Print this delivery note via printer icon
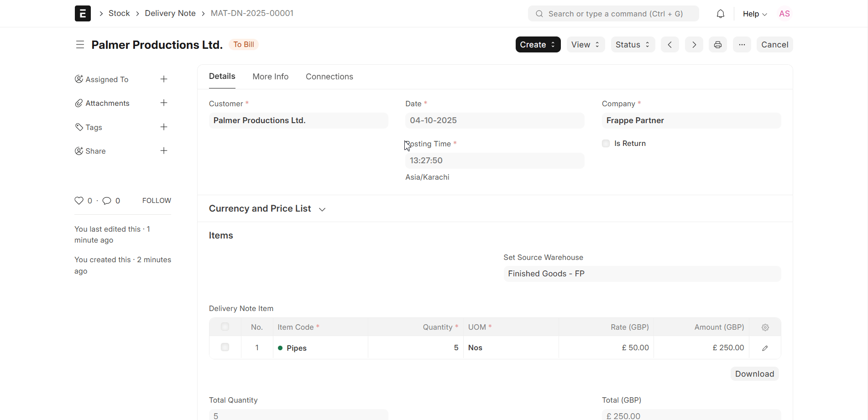The image size is (868, 420). point(718,45)
